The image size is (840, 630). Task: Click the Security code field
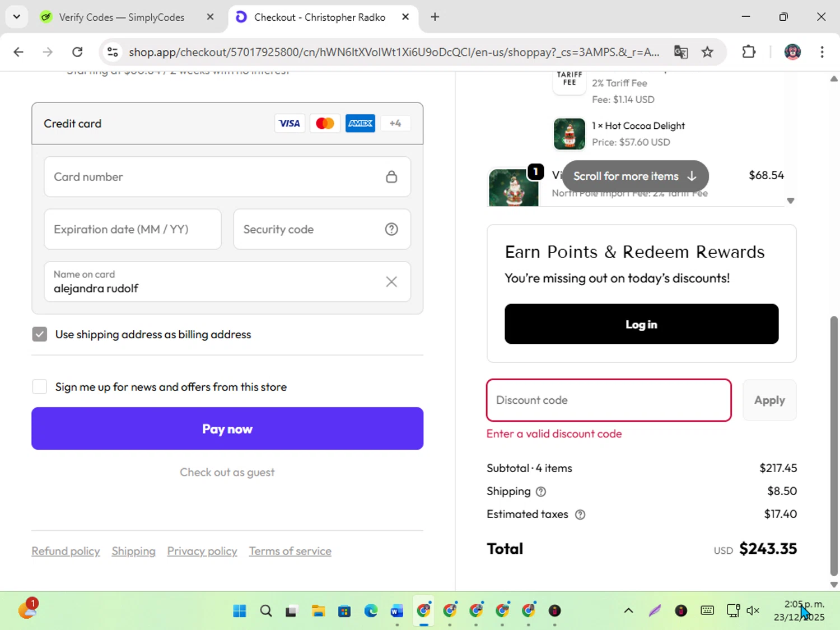click(x=322, y=229)
